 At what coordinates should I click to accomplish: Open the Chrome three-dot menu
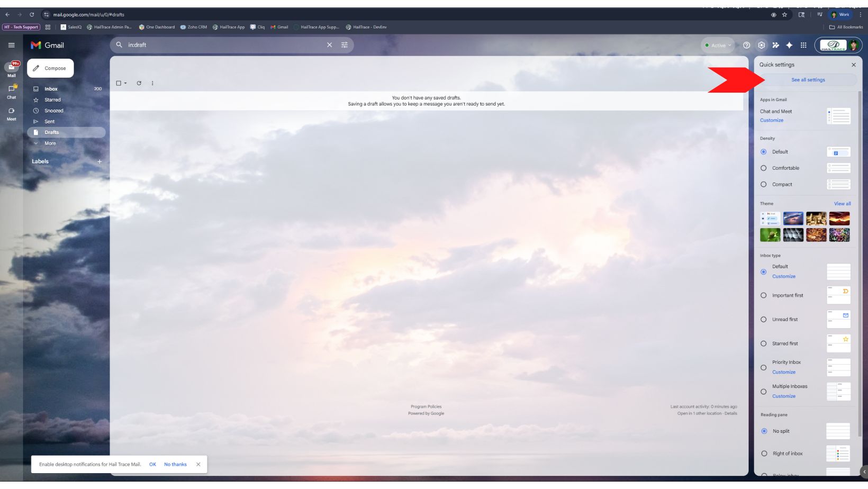tap(861, 15)
